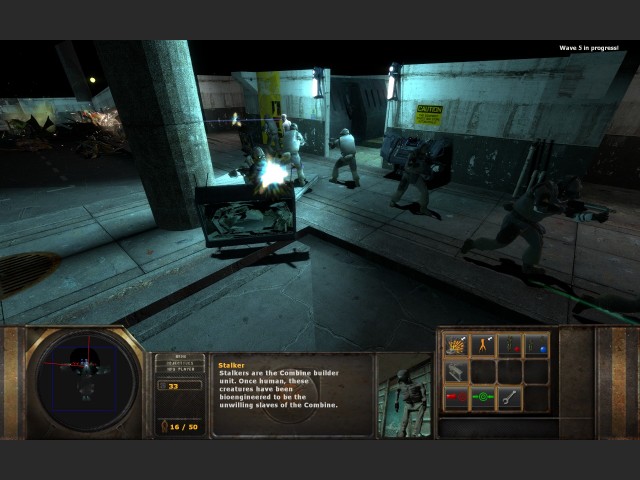This screenshot has width=640, height=480.
Task: Activate the soldier ability with red orb
Action: click(510, 345)
